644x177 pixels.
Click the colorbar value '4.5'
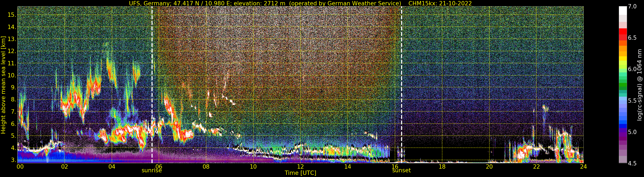pyautogui.click(x=632, y=163)
